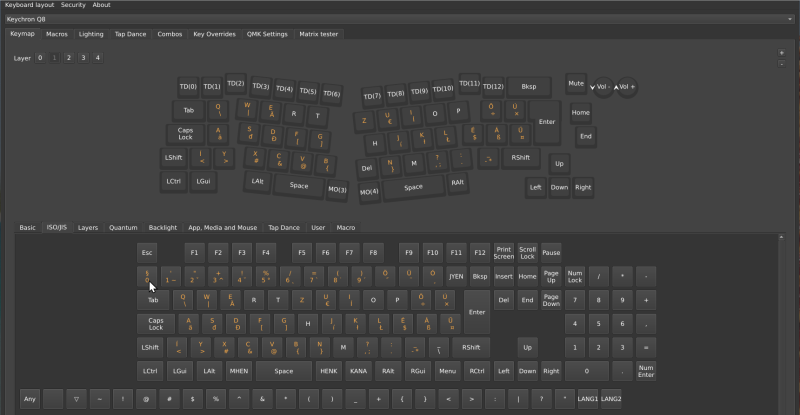Pick the Num Enter keycode
Image resolution: width=800 pixels, height=415 pixels.
pos(646,371)
